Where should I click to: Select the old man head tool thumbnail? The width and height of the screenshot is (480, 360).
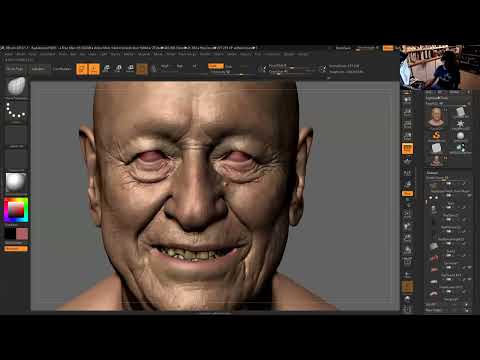coord(436,117)
